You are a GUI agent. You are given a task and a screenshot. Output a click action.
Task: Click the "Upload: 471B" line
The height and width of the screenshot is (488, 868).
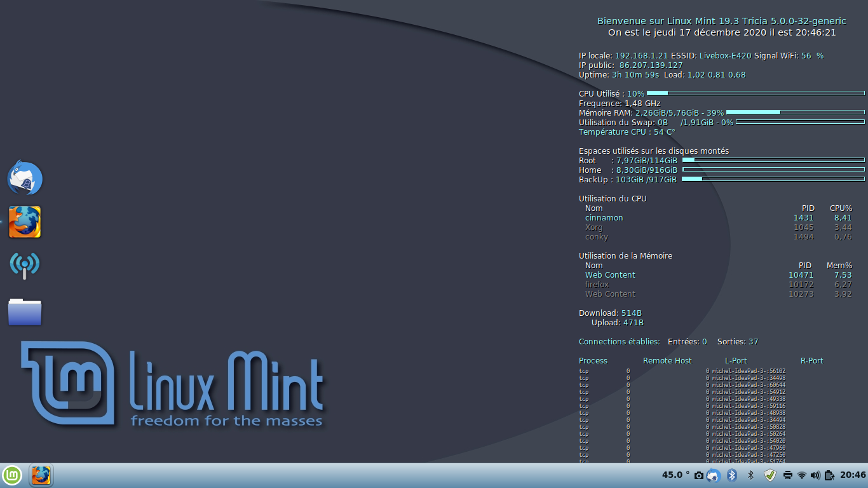pyautogui.click(x=618, y=322)
